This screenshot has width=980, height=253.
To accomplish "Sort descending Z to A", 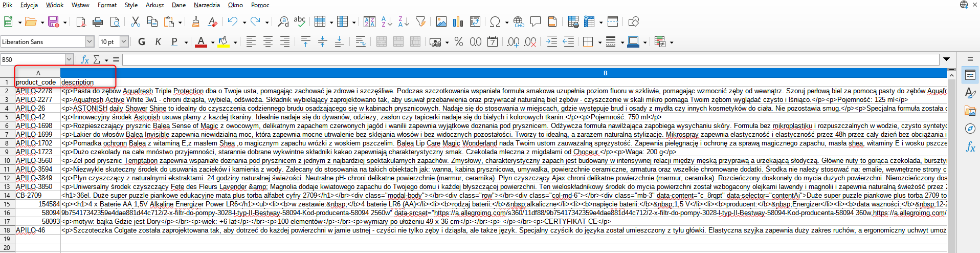I will (404, 22).
